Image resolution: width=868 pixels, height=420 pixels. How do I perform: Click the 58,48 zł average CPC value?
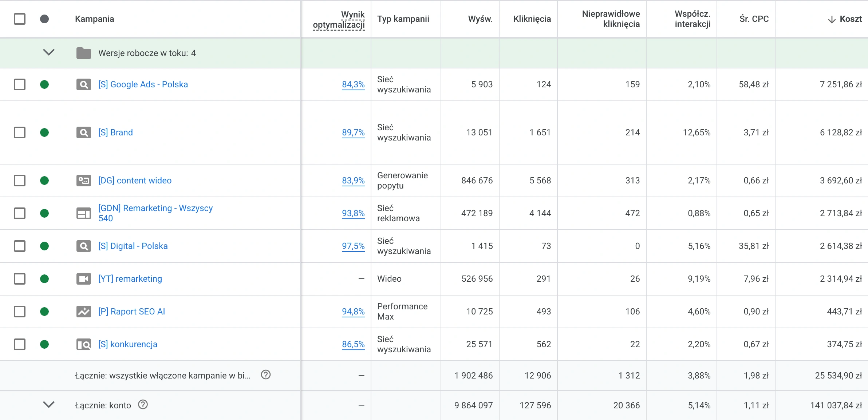754,84
